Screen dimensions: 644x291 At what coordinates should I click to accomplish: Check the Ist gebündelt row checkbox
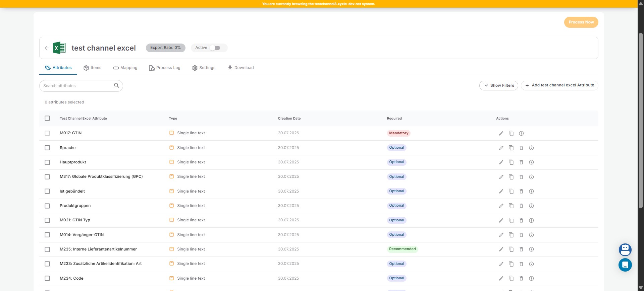click(x=47, y=191)
